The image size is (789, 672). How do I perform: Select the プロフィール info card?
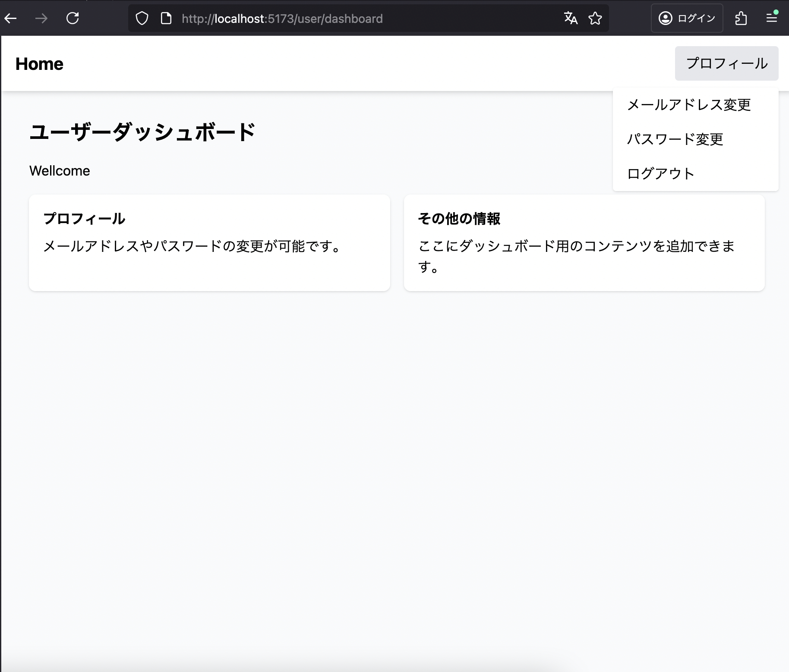click(210, 242)
